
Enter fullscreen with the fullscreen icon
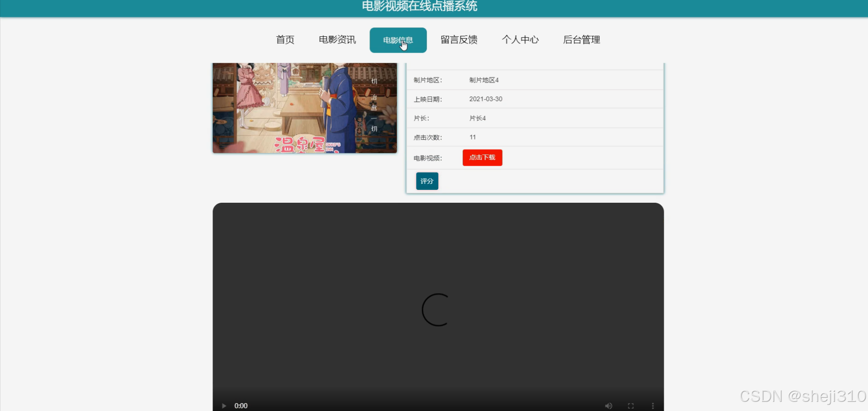coord(631,405)
